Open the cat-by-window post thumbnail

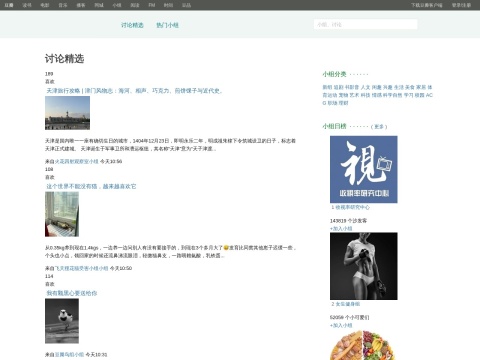62,214
